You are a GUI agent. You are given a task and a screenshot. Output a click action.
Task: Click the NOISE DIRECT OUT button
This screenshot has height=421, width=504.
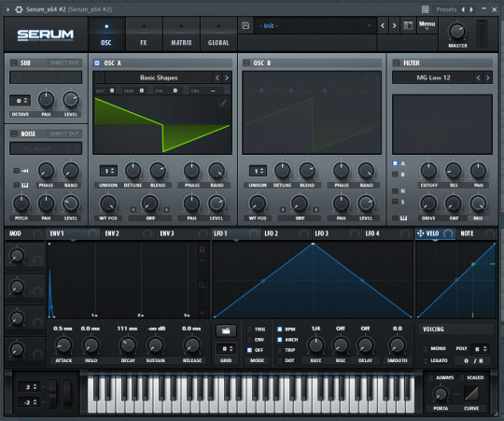pyautogui.click(x=64, y=133)
